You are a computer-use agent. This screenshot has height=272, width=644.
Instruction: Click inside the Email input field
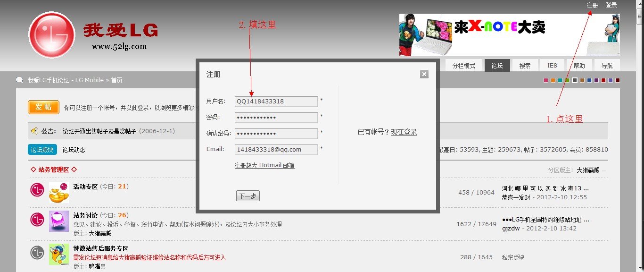276,149
